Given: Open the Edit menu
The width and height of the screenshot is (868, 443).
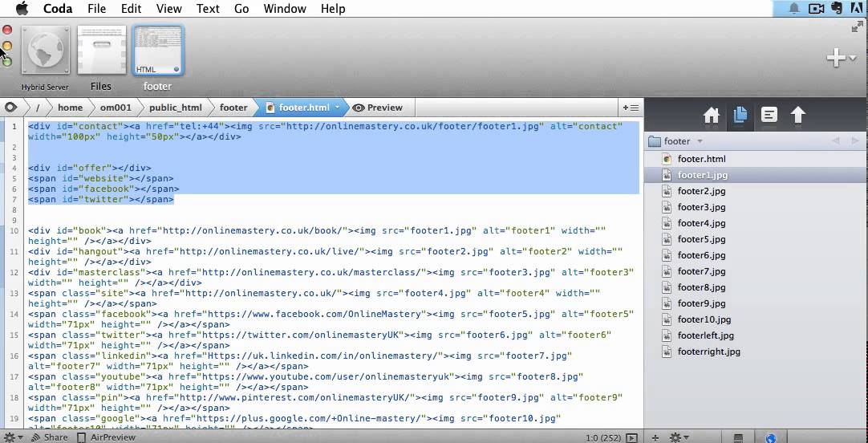Looking at the screenshot, I should [x=132, y=8].
